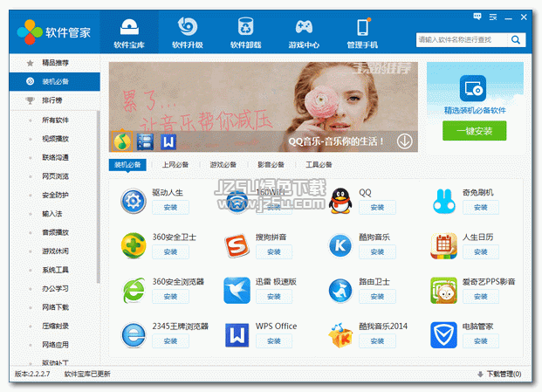Click the 酷狗音乐 K icon
Screen dimensions: 542x392
340,245
